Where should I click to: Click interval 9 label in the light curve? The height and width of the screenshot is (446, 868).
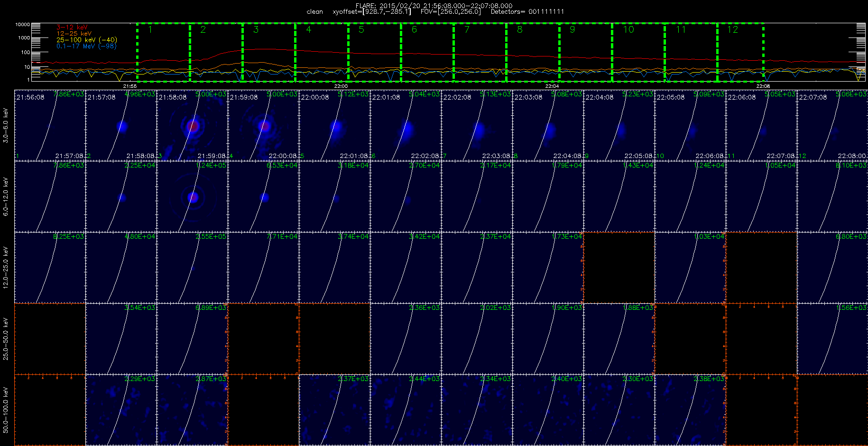coord(573,29)
